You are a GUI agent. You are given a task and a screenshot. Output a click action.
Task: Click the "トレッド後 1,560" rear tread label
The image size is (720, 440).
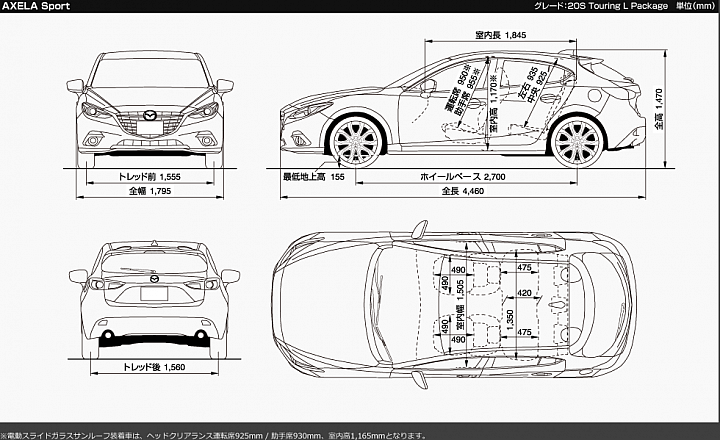[x=154, y=367]
